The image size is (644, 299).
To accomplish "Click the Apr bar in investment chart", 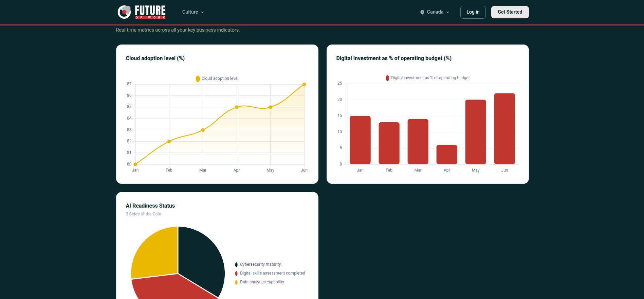I will coord(447,155).
